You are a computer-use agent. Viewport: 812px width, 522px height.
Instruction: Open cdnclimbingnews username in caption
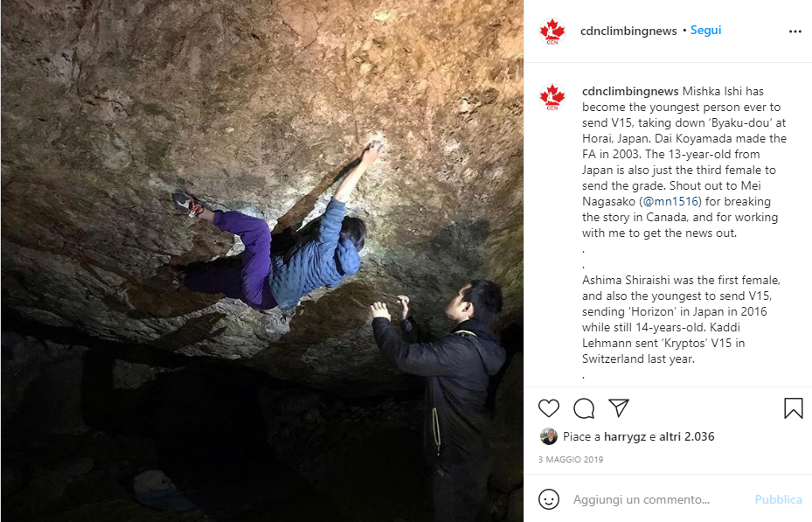click(x=629, y=91)
